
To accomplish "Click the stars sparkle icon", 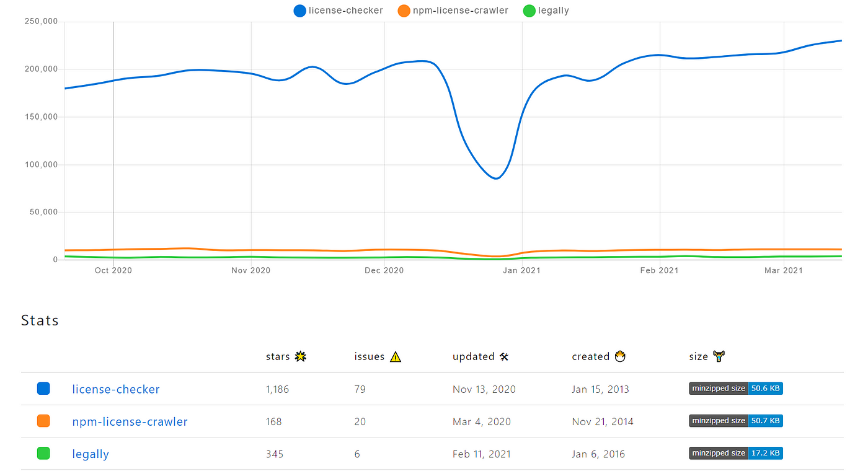I will 301,356.
